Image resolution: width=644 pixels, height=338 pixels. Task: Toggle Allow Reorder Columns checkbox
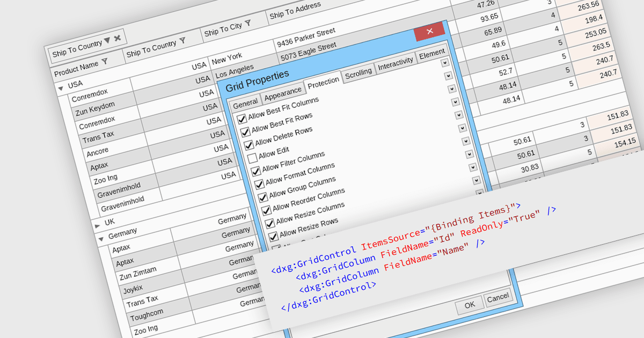[x=267, y=211]
